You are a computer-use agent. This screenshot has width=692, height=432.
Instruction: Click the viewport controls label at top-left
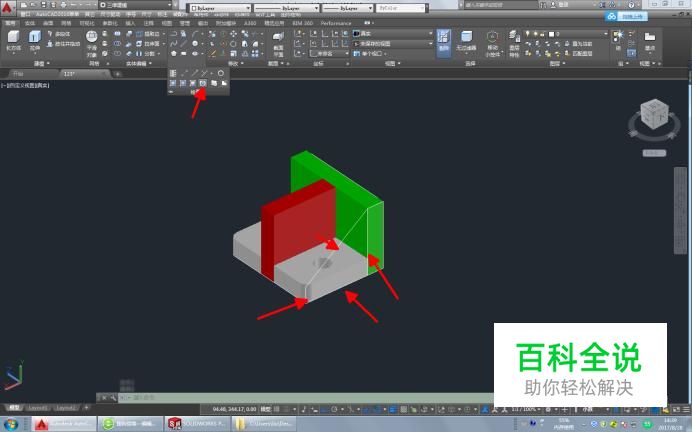(25, 86)
